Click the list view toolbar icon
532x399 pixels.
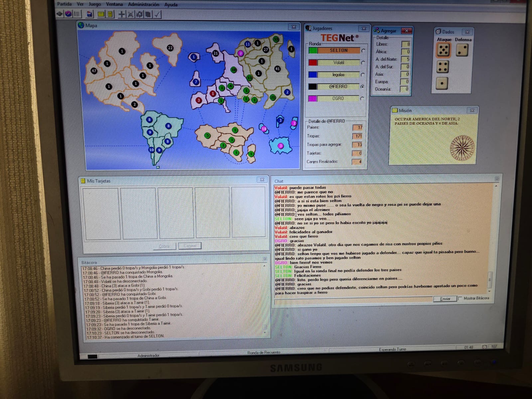(77, 14)
